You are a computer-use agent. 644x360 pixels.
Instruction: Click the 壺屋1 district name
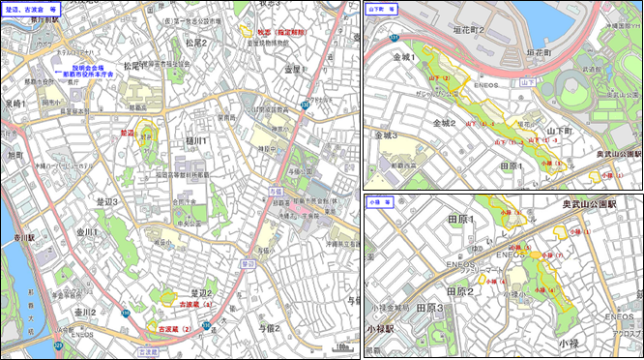[x=295, y=70]
